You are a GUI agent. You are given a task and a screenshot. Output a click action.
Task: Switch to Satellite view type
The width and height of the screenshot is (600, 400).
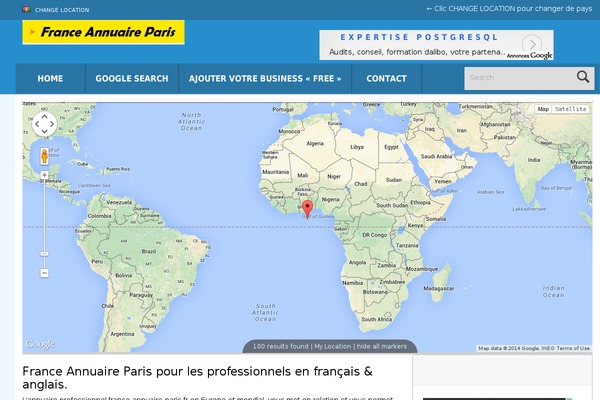[571, 109]
